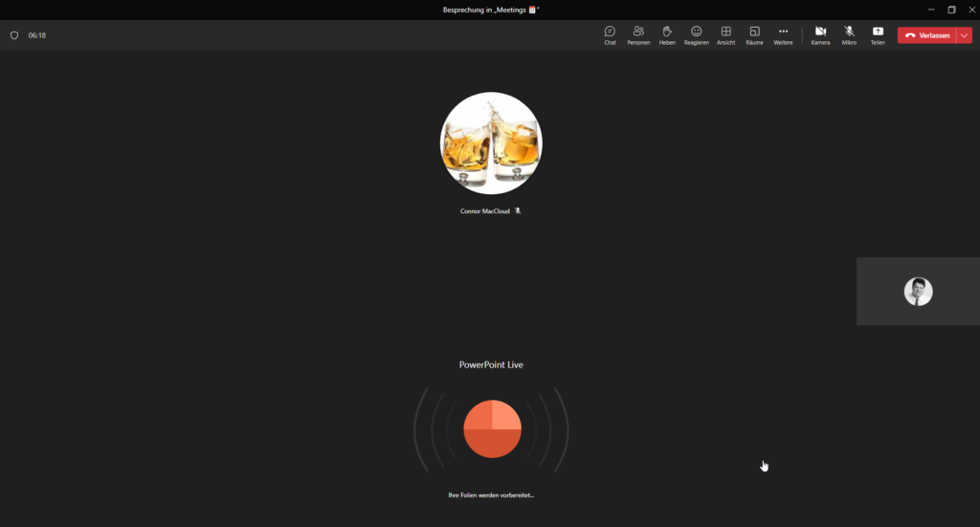980x527 pixels.
Task: Close the meeting window
Action: click(x=972, y=10)
